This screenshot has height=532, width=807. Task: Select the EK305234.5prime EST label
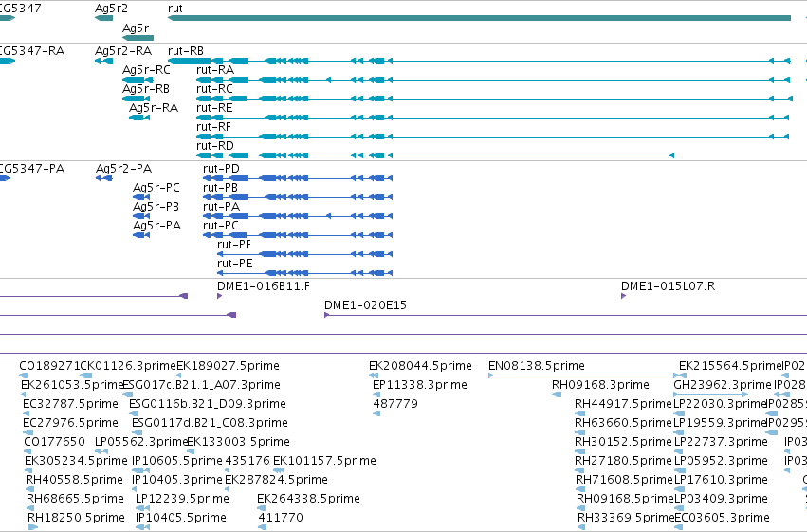point(76,462)
